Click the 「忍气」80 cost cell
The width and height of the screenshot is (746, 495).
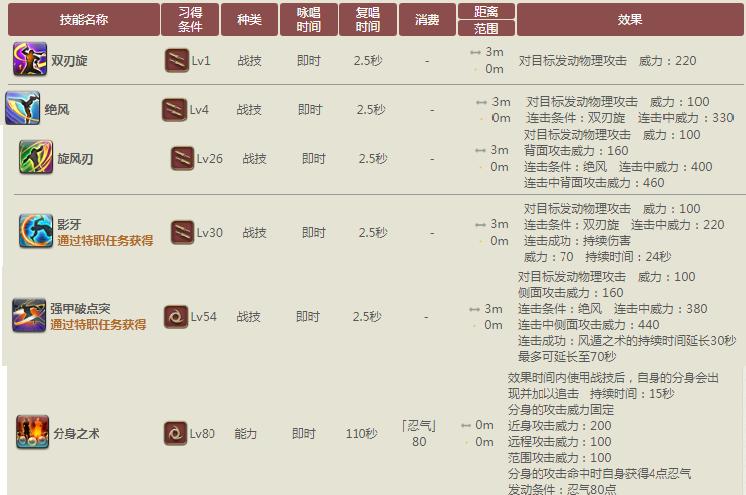point(419,434)
